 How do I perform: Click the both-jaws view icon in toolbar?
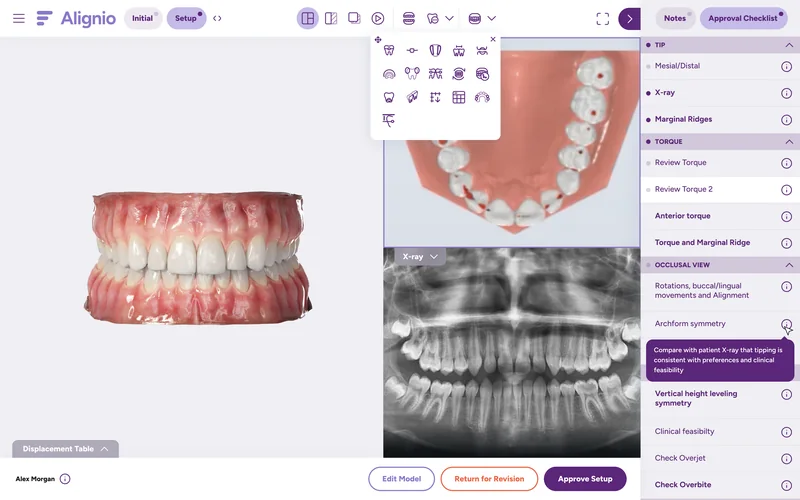click(x=408, y=18)
